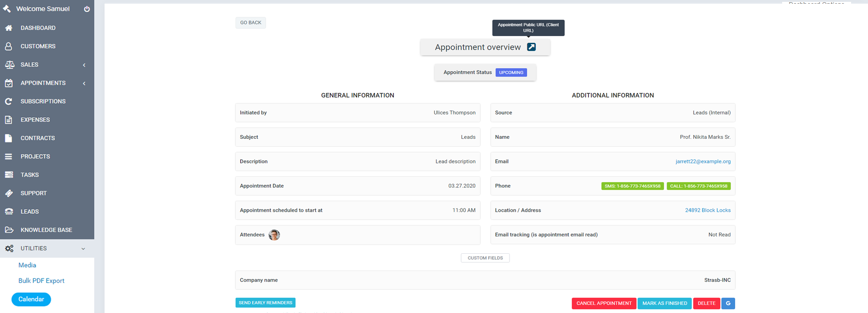Click the Go Back button
The image size is (868, 313).
251,23
